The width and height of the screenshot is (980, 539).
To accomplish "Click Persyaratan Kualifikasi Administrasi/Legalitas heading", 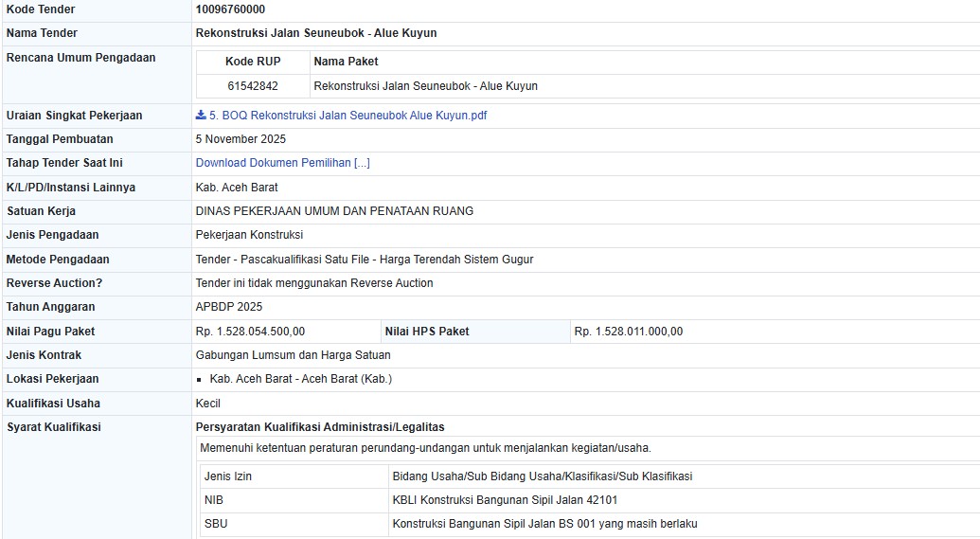I will click(319, 427).
